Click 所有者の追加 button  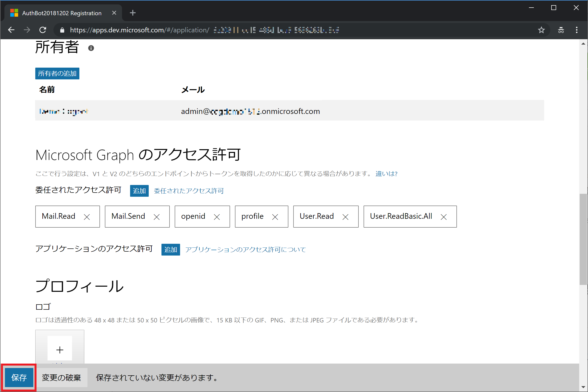pyautogui.click(x=57, y=73)
